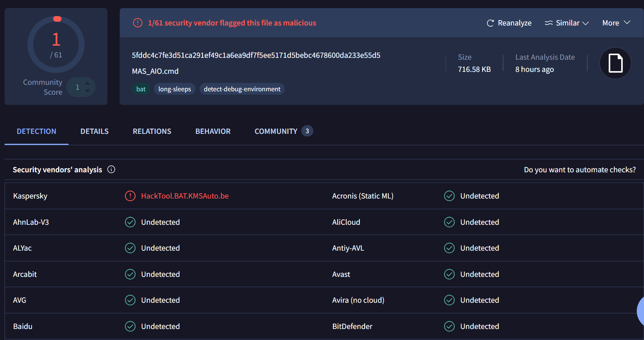Expand the Similar dropdown

click(567, 23)
